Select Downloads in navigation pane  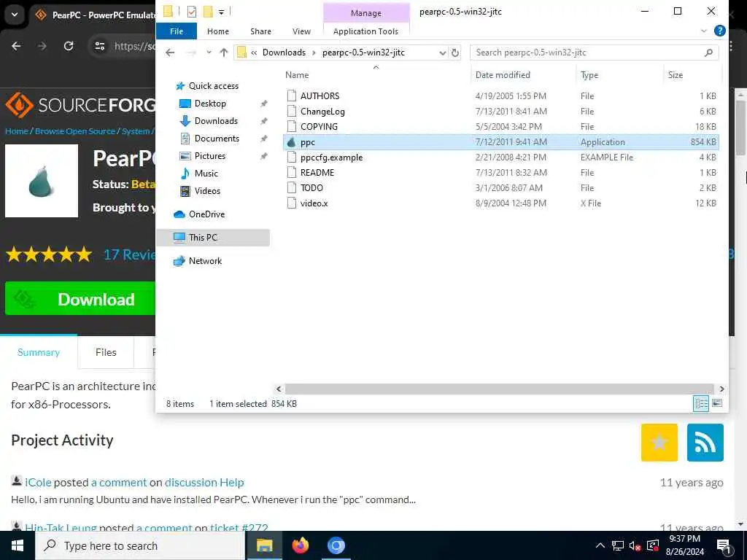216,121
